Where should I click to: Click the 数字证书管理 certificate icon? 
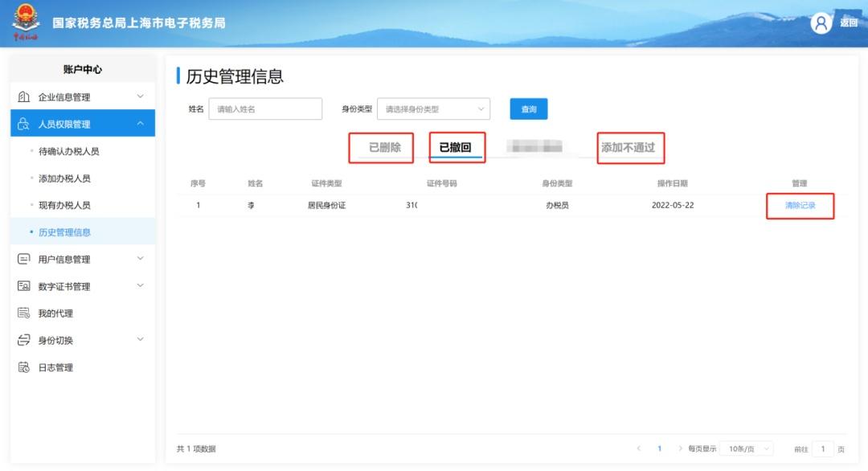tap(24, 286)
